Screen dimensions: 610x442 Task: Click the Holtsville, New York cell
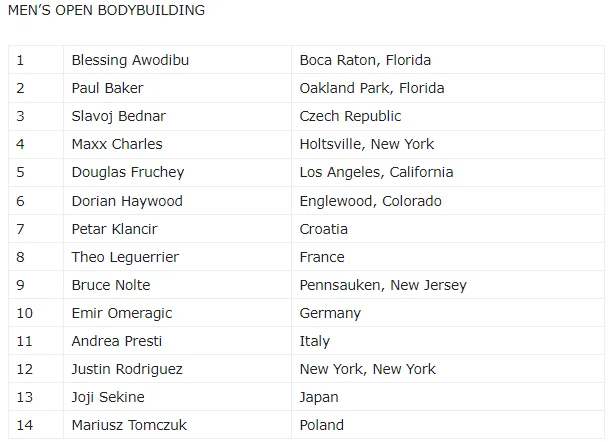(x=366, y=144)
